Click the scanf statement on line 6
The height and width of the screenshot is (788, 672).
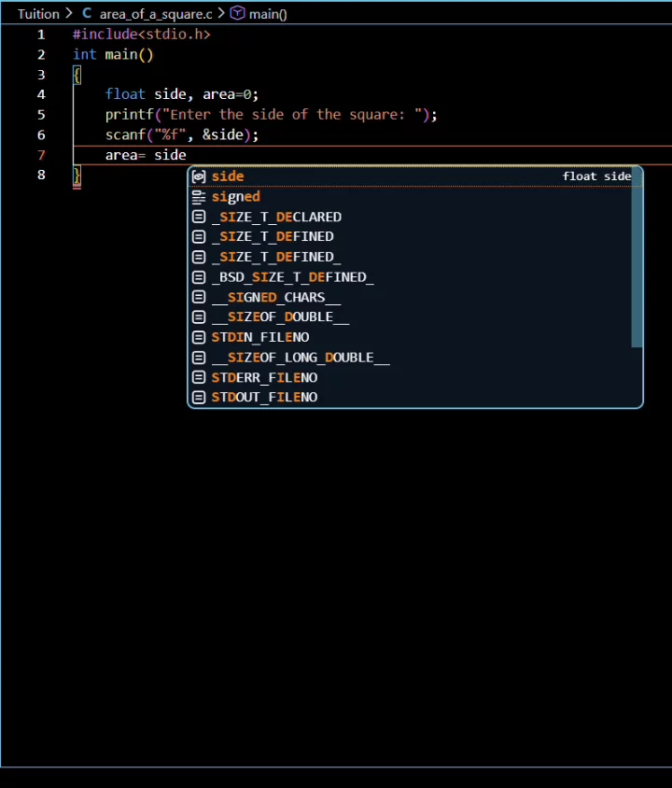(182, 134)
